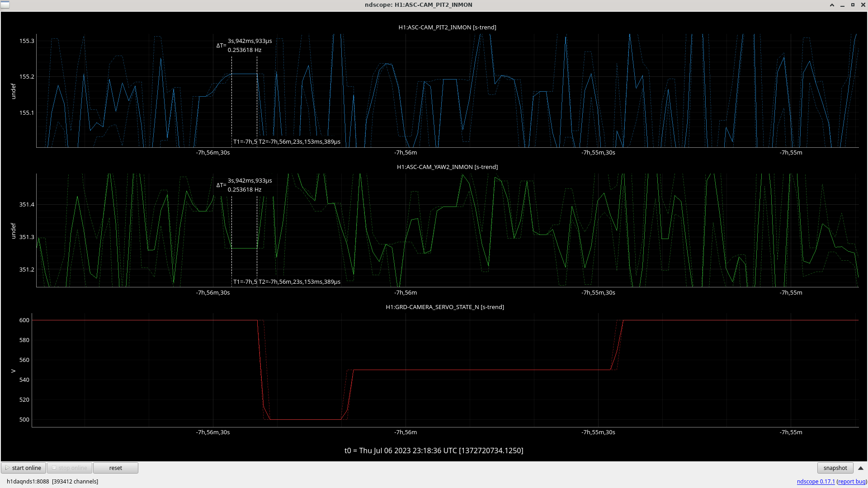Open the ndscope 0.17.1 version link

[816, 482]
